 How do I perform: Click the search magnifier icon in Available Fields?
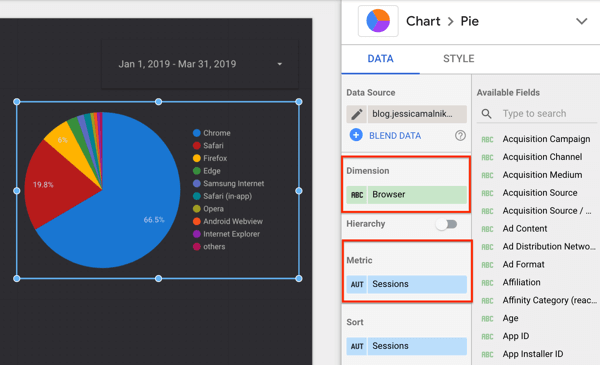(486, 114)
